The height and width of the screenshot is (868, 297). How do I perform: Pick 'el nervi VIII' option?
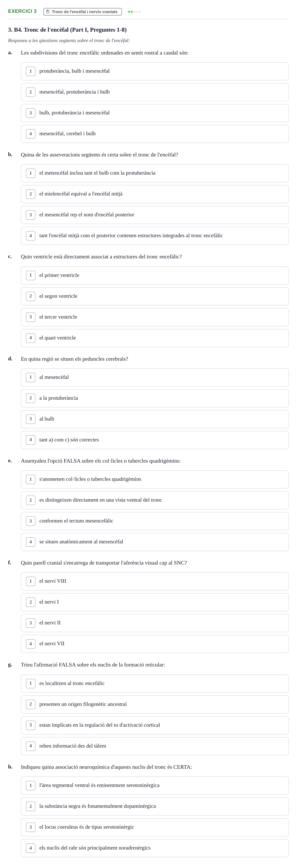[155, 581]
